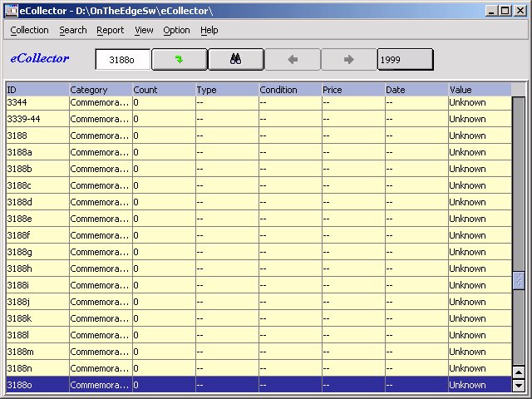Click the previous record left arrow
The image size is (532, 399).
tap(292, 60)
